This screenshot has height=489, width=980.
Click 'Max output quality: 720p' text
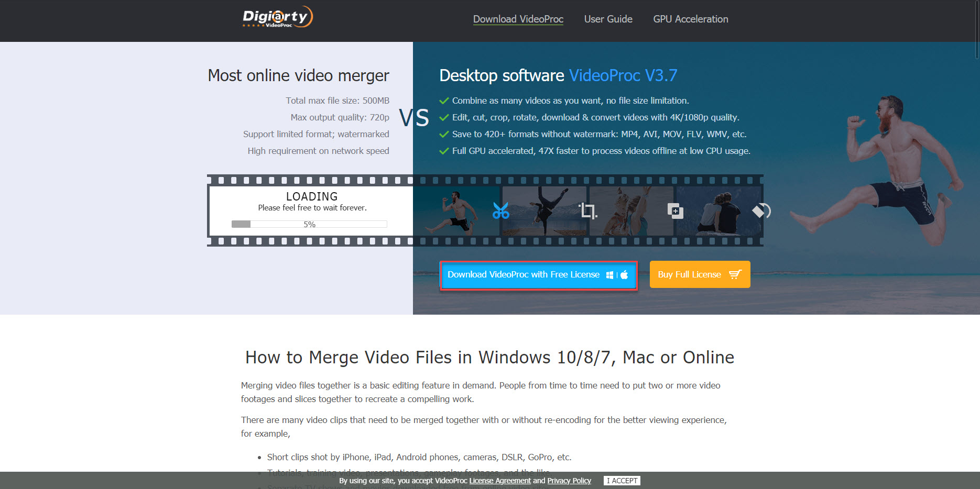[x=340, y=117]
